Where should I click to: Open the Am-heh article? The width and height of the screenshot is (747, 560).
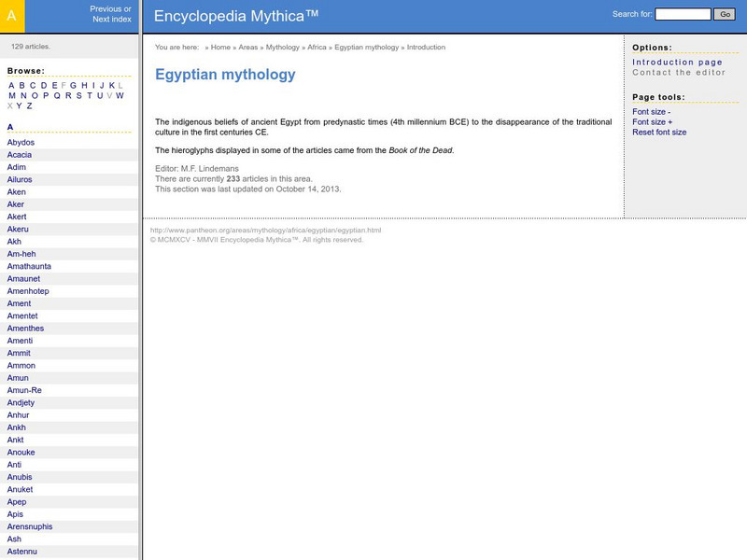(x=21, y=254)
